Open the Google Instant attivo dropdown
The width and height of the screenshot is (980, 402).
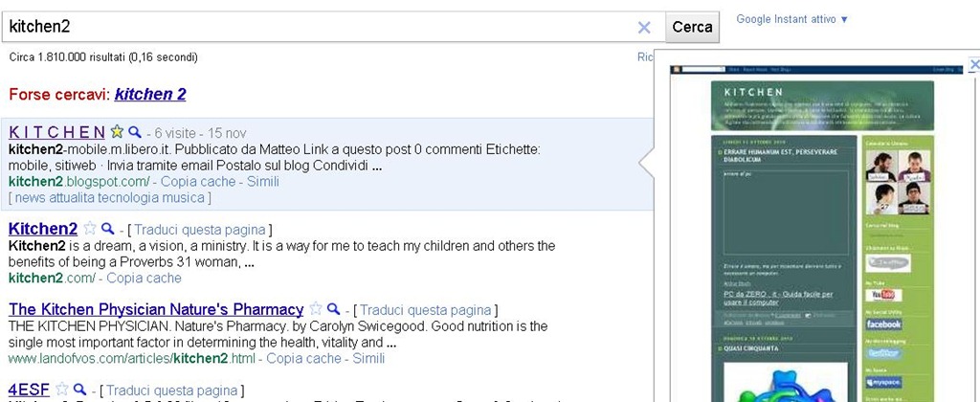click(x=791, y=19)
